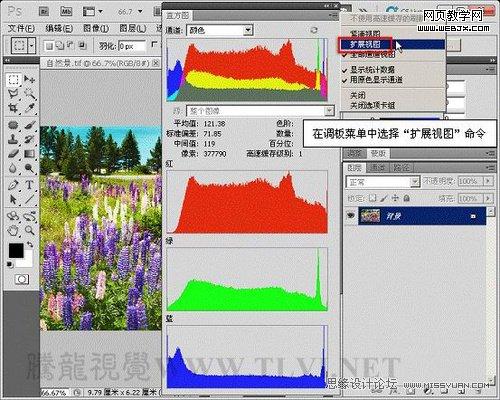
Task: Select the Healing Brush tool
Action: click(x=13, y=125)
